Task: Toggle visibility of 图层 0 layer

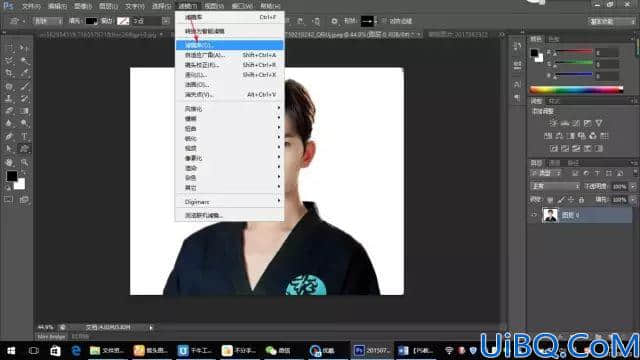Action: tap(534, 215)
